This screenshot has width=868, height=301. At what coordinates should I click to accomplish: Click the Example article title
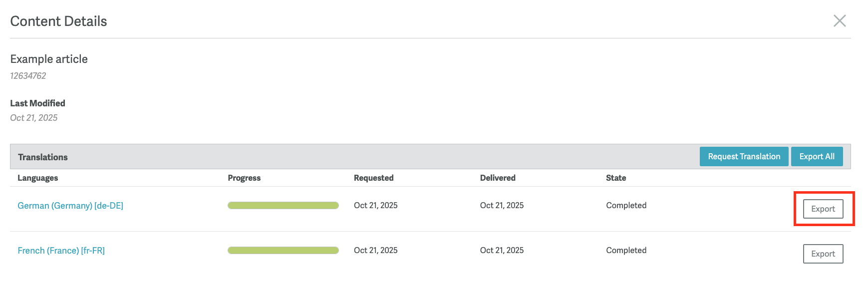tap(49, 59)
